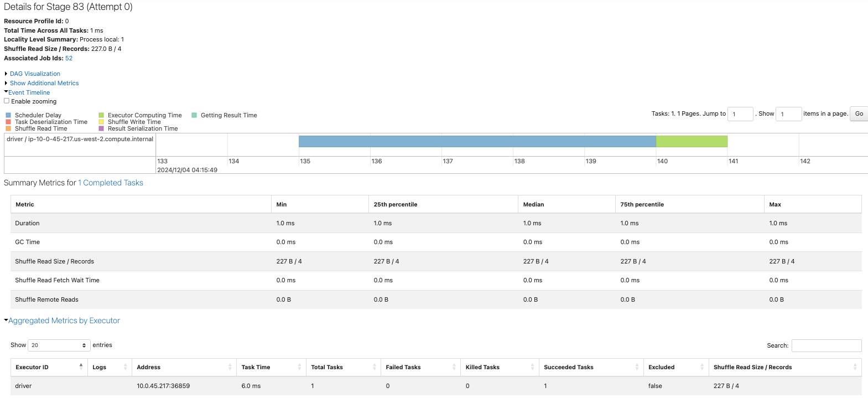The image size is (868, 398).
Task: Click the Executor Computing Time green swatch
Action: [101, 115]
